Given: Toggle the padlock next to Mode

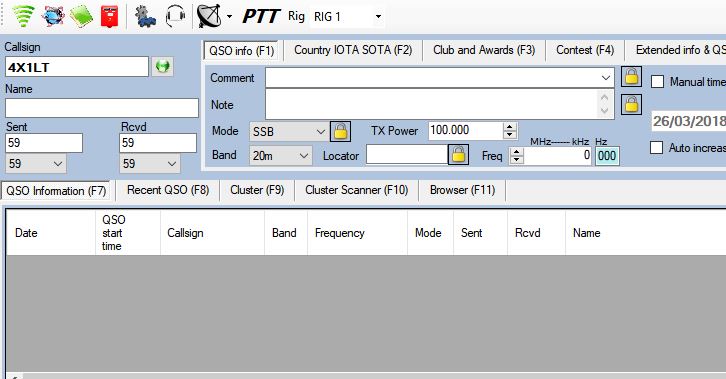Looking at the screenshot, I should [x=340, y=131].
